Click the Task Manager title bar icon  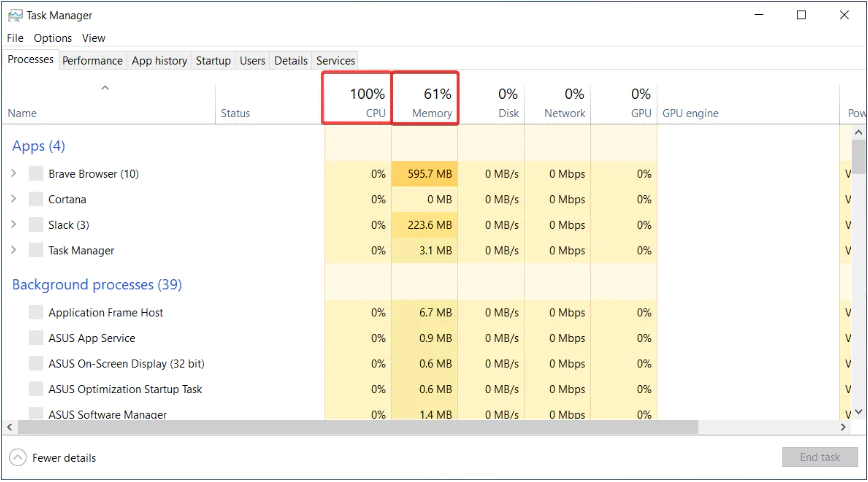click(x=14, y=15)
